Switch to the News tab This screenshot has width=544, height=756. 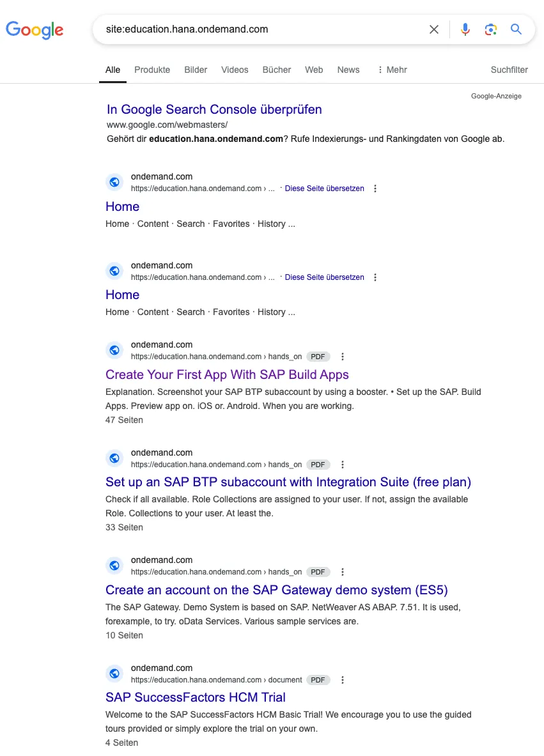pos(348,70)
